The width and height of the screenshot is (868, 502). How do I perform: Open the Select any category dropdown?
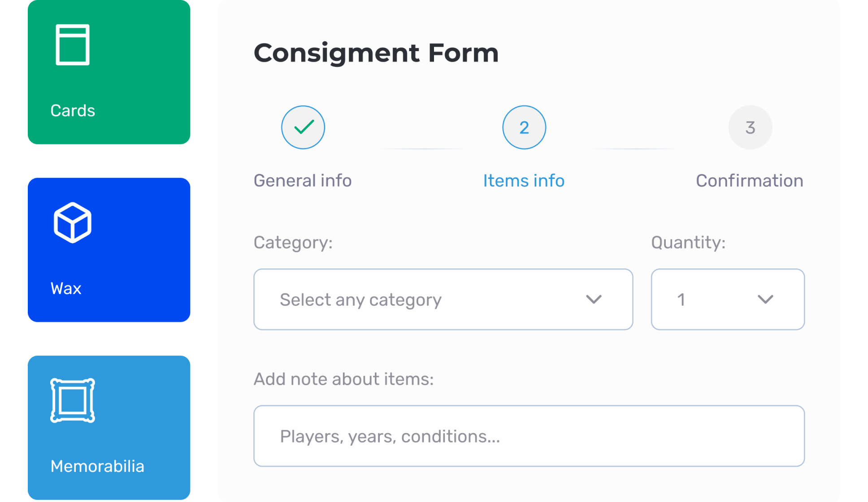tap(443, 299)
